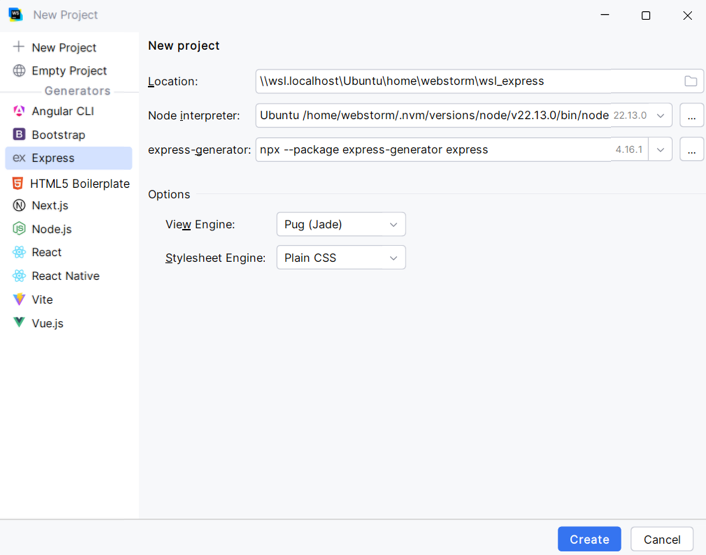Choose Empty Project in the sidebar

pyautogui.click(x=68, y=71)
